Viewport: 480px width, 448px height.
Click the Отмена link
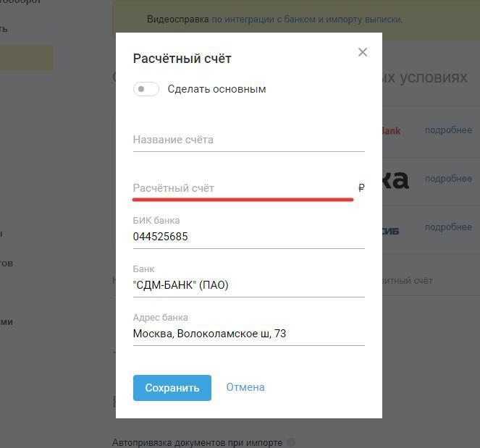245,387
